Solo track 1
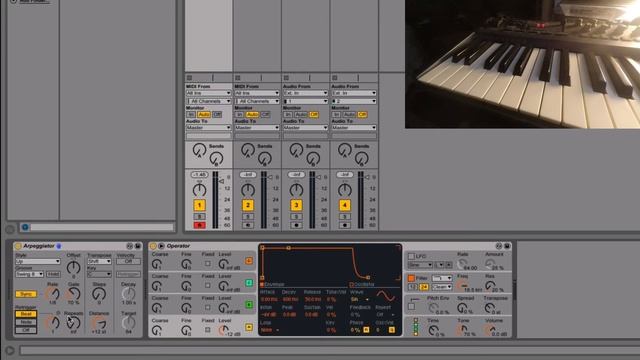This screenshot has width=640, height=360. click(x=199, y=217)
